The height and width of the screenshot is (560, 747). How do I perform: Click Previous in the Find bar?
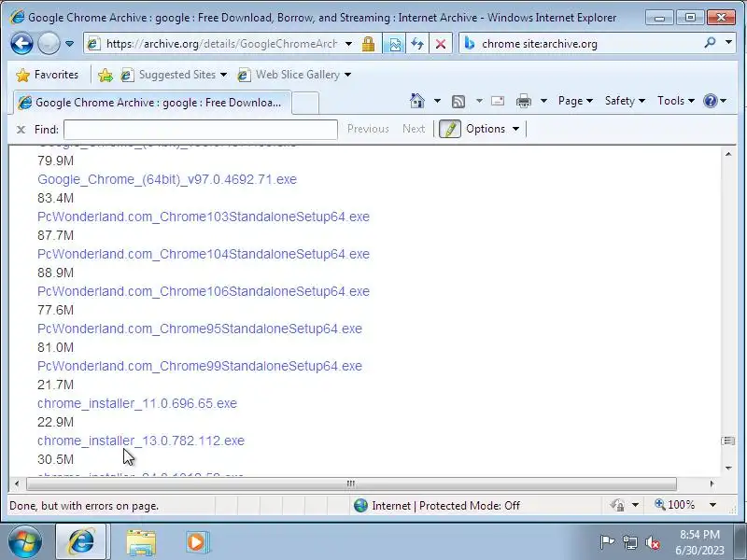pyautogui.click(x=368, y=129)
